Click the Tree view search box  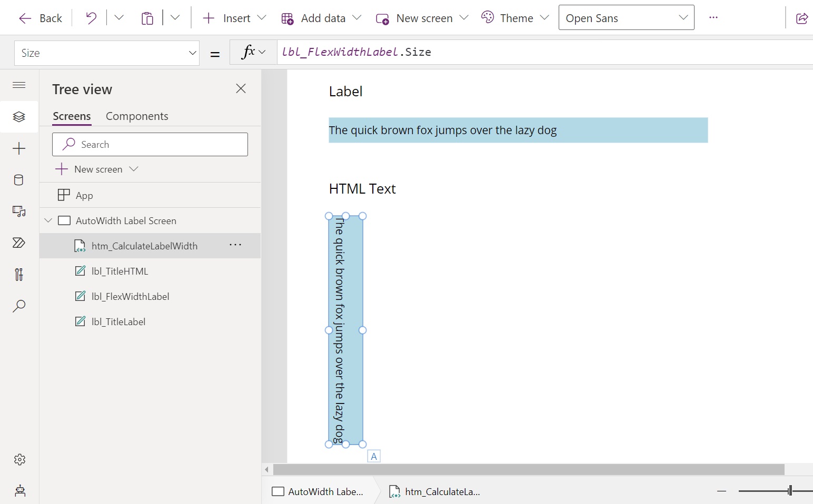pos(150,144)
